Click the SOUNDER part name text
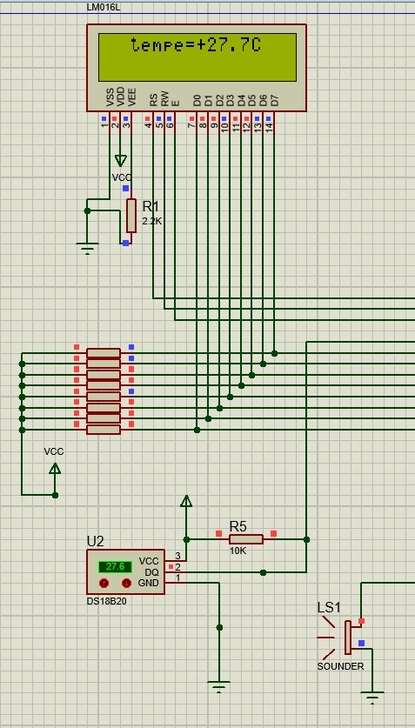Screen dimensions: 415x728 340,666
